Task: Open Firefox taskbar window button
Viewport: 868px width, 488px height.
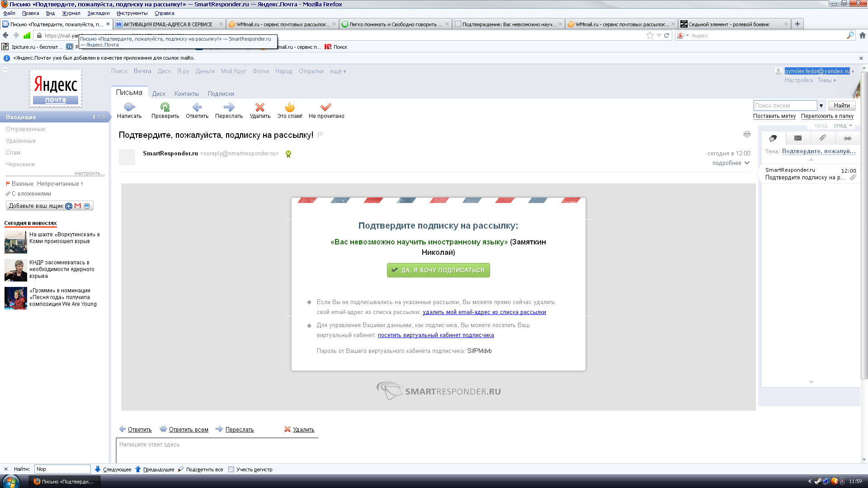Action: click(x=65, y=482)
